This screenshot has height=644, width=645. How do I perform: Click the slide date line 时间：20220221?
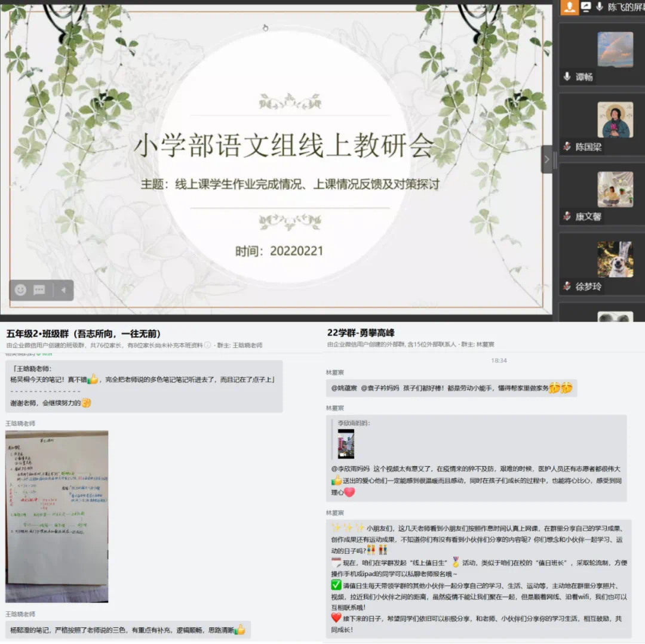(279, 251)
